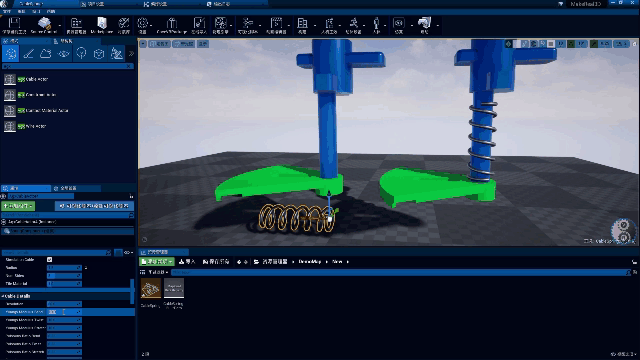
Task: Select the Geometry Editing mode cube icon
Action: [99, 53]
